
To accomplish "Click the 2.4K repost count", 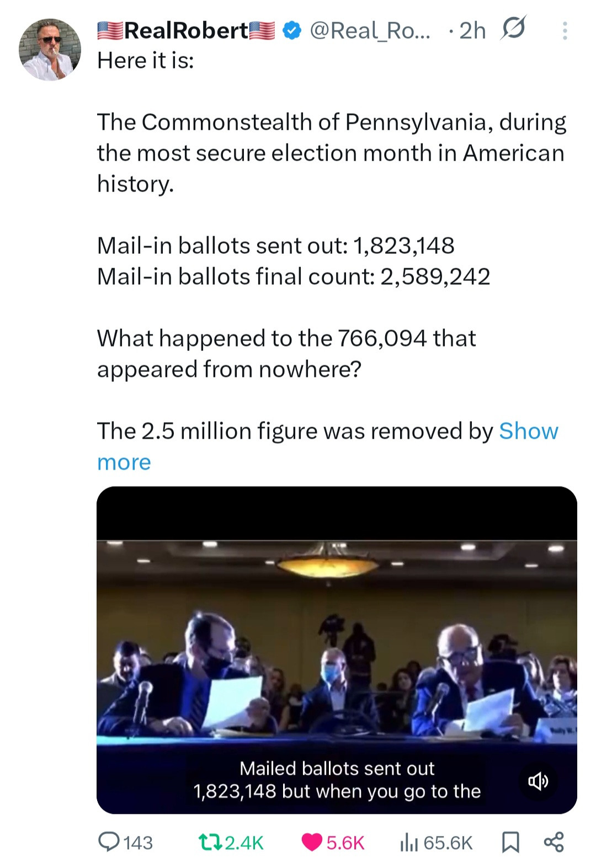I will click(x=244, y=843).
